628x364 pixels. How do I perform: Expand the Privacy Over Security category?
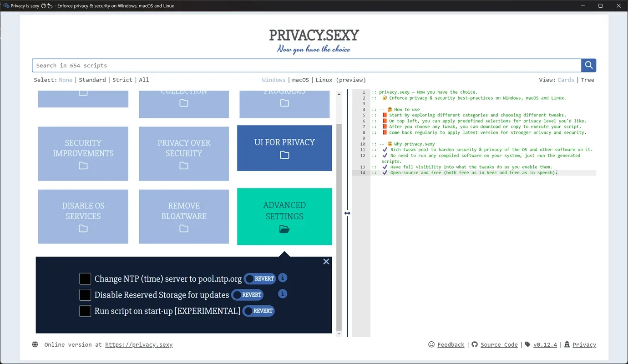(184, 153)
